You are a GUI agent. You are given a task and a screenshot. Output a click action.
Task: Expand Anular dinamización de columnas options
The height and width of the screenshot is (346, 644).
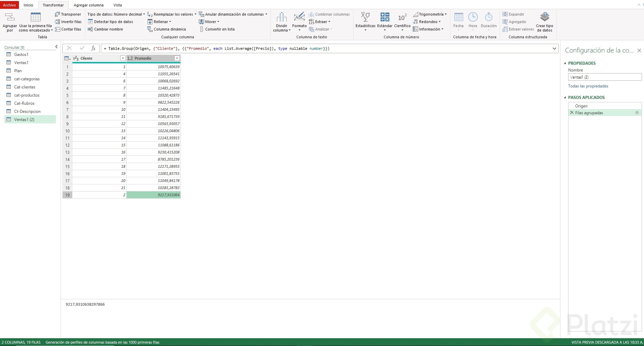pos(233,14)
